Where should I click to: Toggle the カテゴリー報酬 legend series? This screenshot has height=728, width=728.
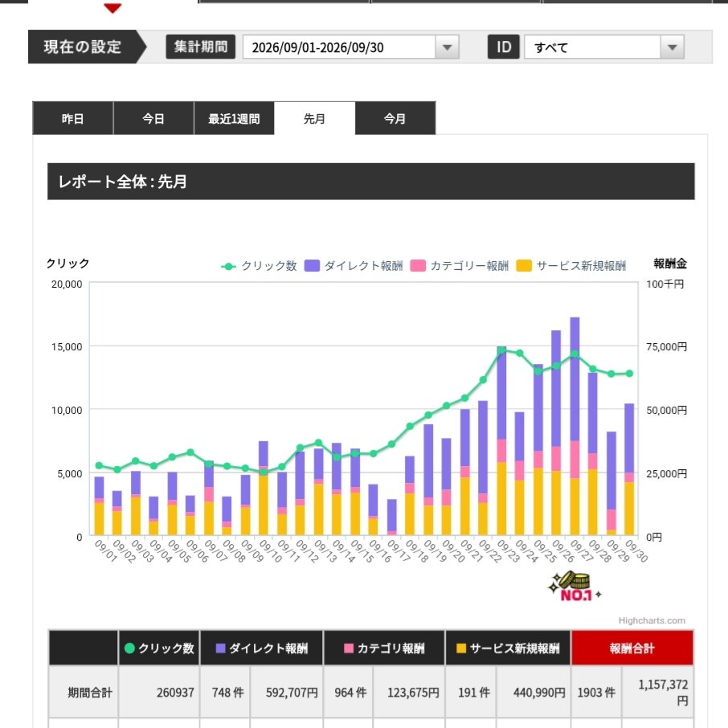460,266
